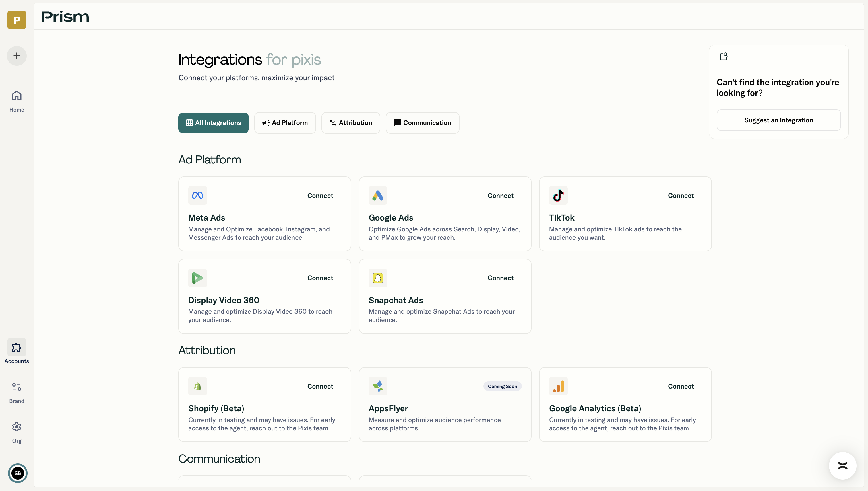868x491 pixels.
Task: Select the TikTok integration icon
Action: (x=558, y=195)
